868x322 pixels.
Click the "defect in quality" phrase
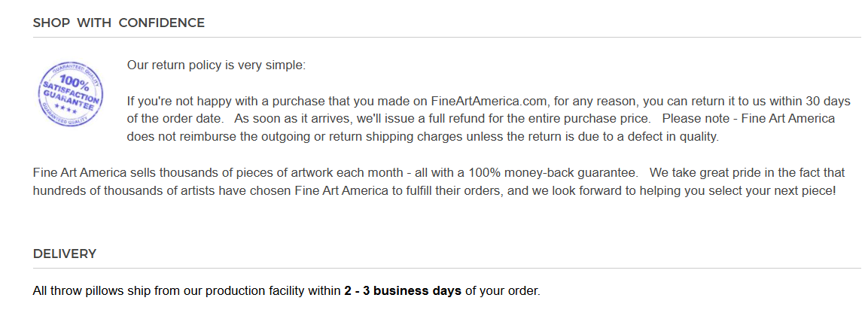point(672,137)
